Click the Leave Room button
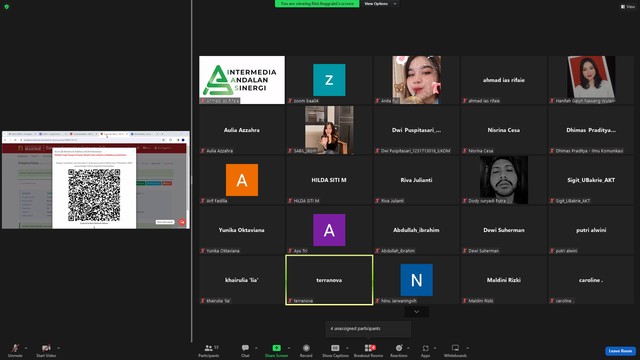The height and width of the screenshot is (360, 640). pos(620,351)
